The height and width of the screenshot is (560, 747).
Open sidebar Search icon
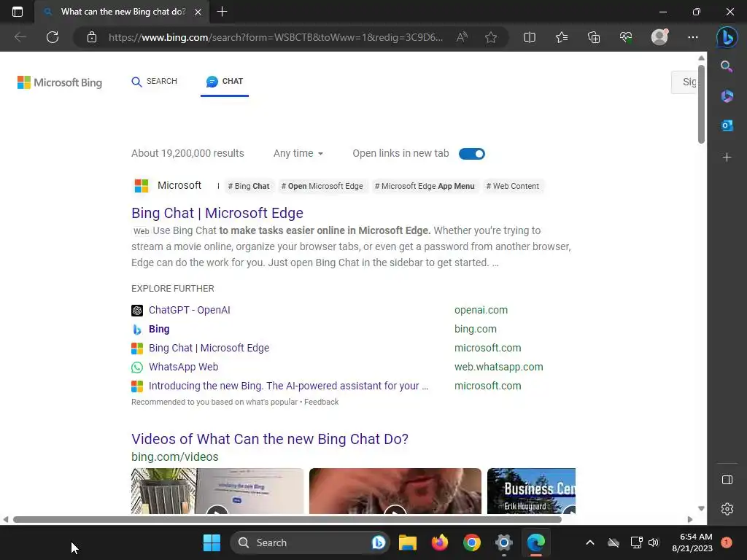pyautogui.click(x=727, y=66)
